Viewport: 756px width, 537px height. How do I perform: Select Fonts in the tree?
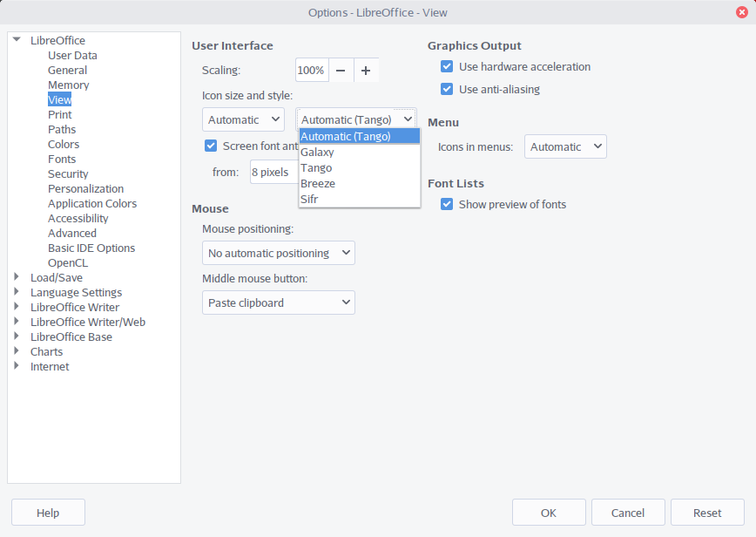coord(62,160)
